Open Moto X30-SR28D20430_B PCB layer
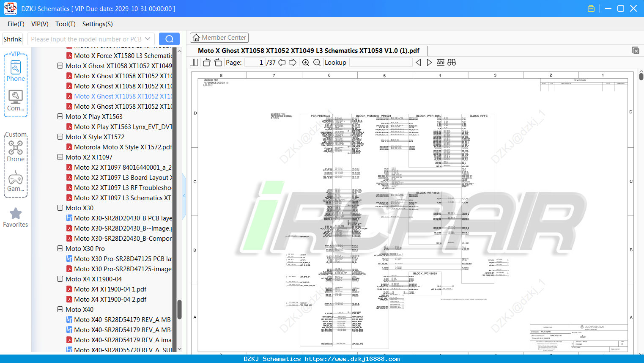 [x=119, y=218]
